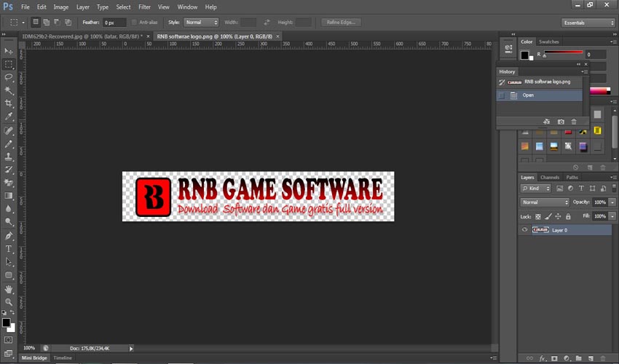Open the File menu
The height and width of the screenshot is (364, 619).
pos(25,7)
